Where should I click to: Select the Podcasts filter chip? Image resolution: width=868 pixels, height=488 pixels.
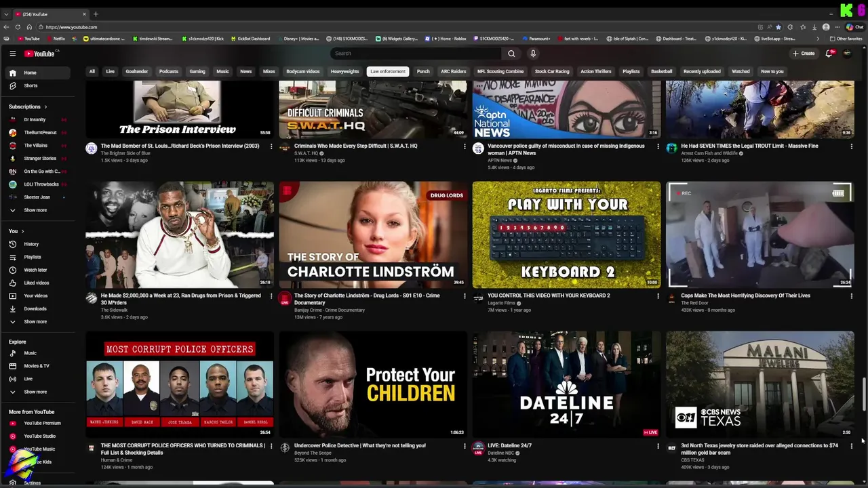(169, 71)
